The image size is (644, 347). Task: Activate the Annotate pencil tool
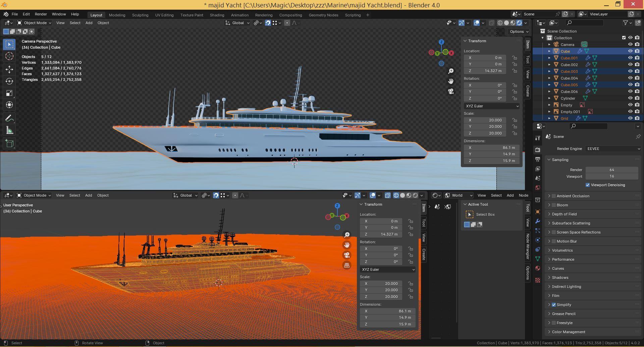(9, 118)
